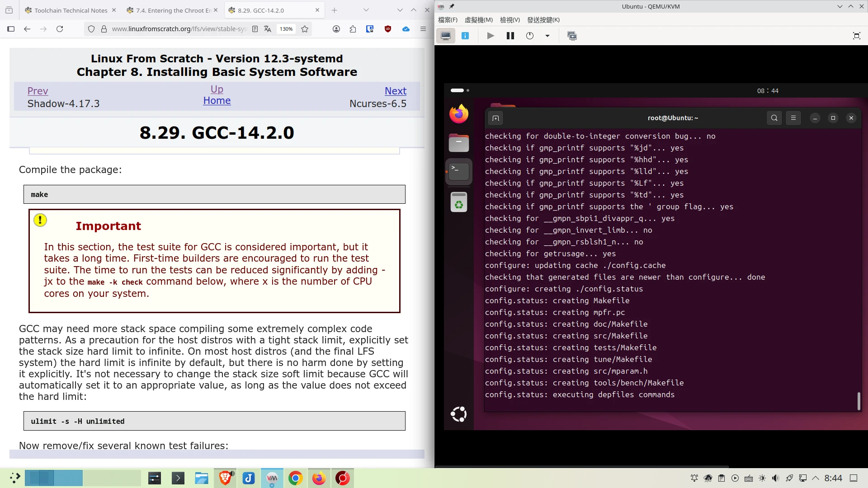Open the terminal hamburger menu
Viewport: 868px width, 488px height.
(x=793, y=118)
